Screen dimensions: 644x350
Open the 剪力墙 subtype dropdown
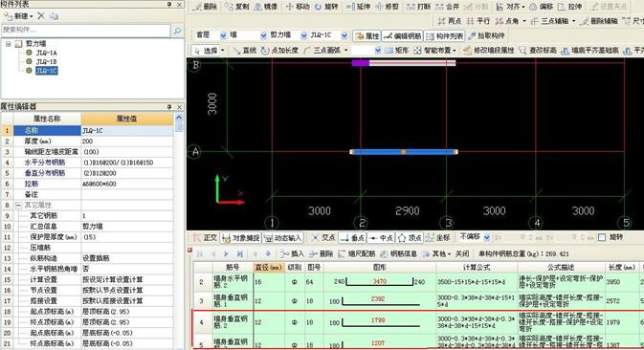point(303,35)
